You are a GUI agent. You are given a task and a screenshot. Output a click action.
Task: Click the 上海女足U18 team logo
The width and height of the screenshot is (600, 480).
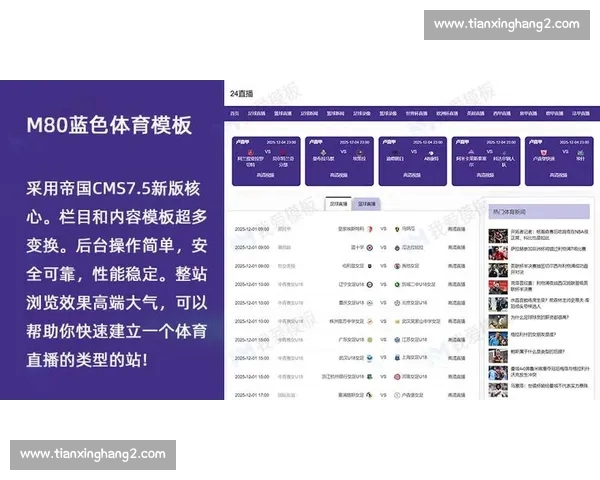pos(397,358)
